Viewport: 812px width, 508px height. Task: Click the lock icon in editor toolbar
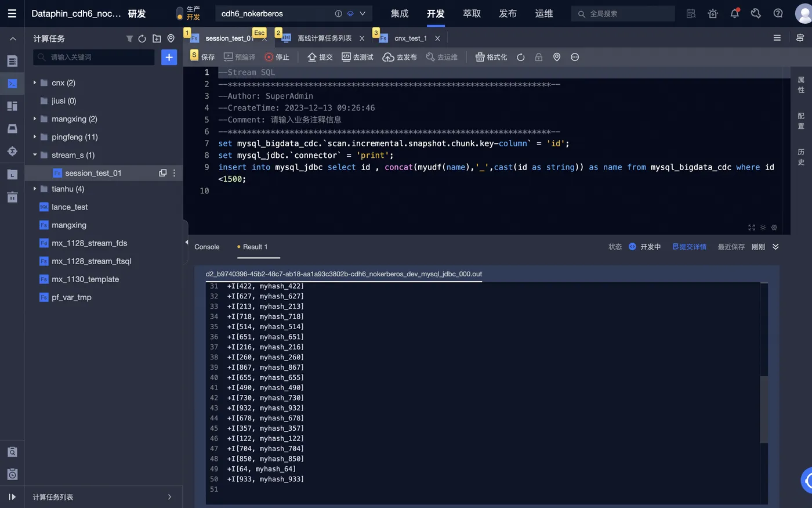[539, 57]
